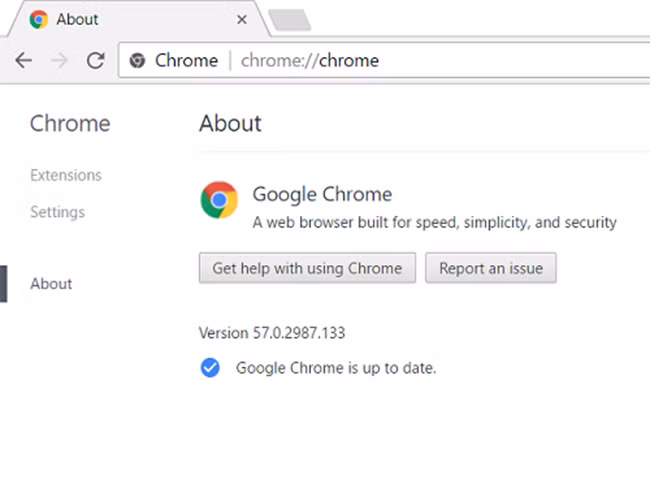Click the Report an issue button

[x=491, y=268]
